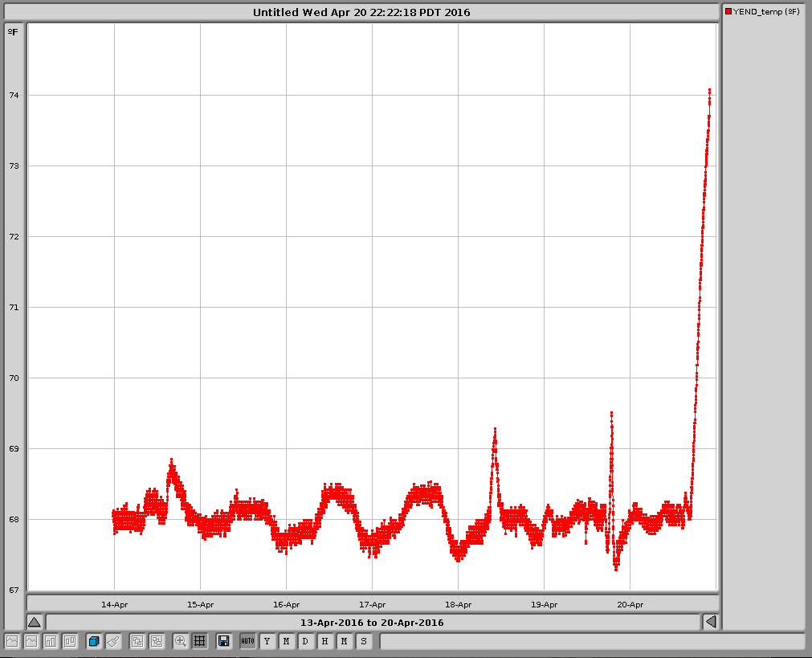Click the red YEND_temp legend swatch

tap(728, 11)
